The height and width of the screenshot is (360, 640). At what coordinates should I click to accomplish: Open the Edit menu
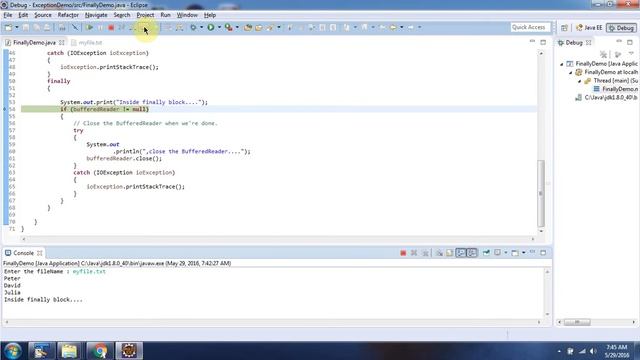[x=23, y=15]
